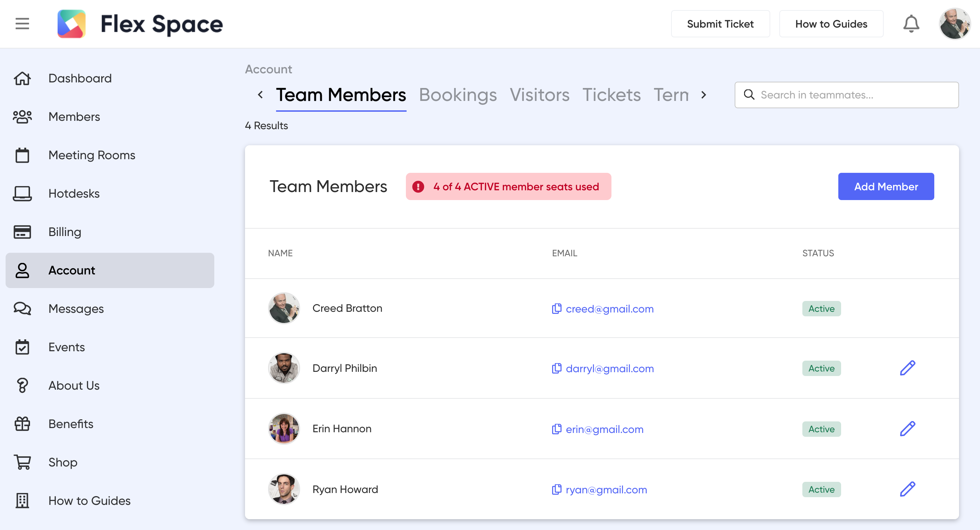Open About Us in sidebar

(110, 385)
